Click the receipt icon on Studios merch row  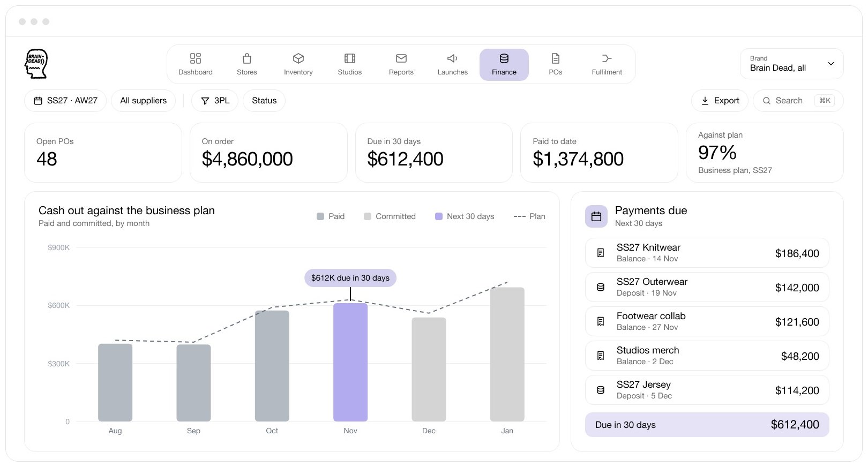point(601,356)
